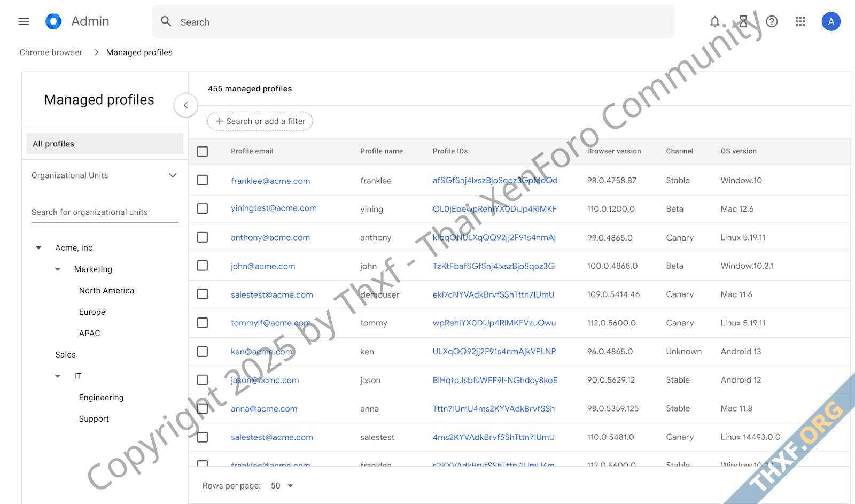
Task: Click OS version Android 13
Action: (741, 352)
